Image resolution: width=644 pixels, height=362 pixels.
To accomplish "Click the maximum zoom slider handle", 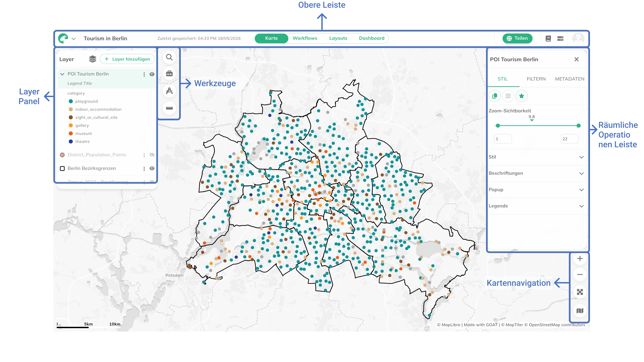I will (x=578, y=126).
